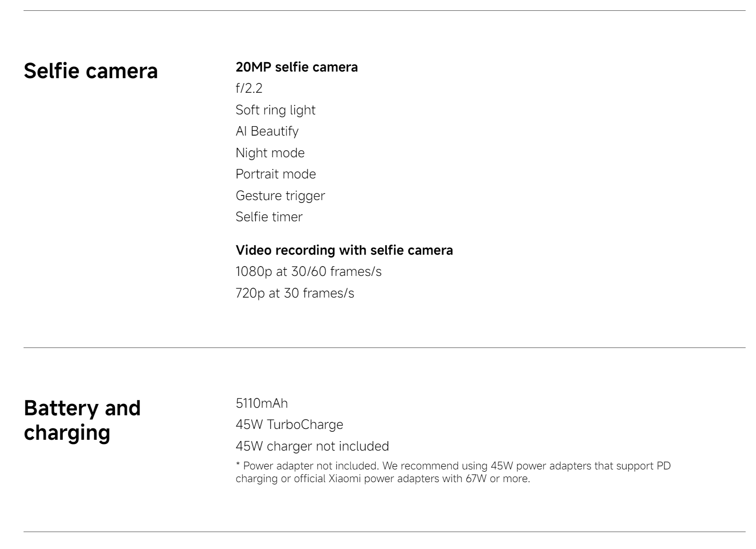
Task: Select the 1080p at 30/60 frames/s line
Action: coord(309,272)
